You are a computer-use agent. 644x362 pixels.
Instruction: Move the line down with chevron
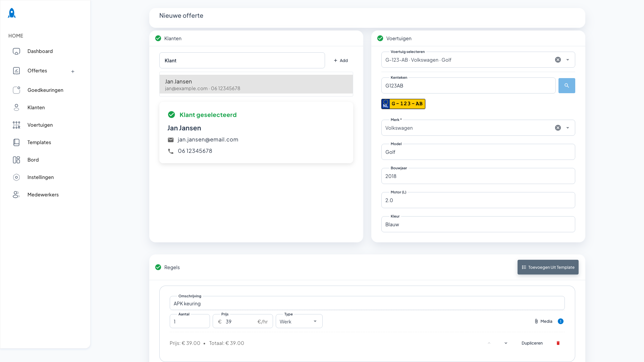[506, 343]
